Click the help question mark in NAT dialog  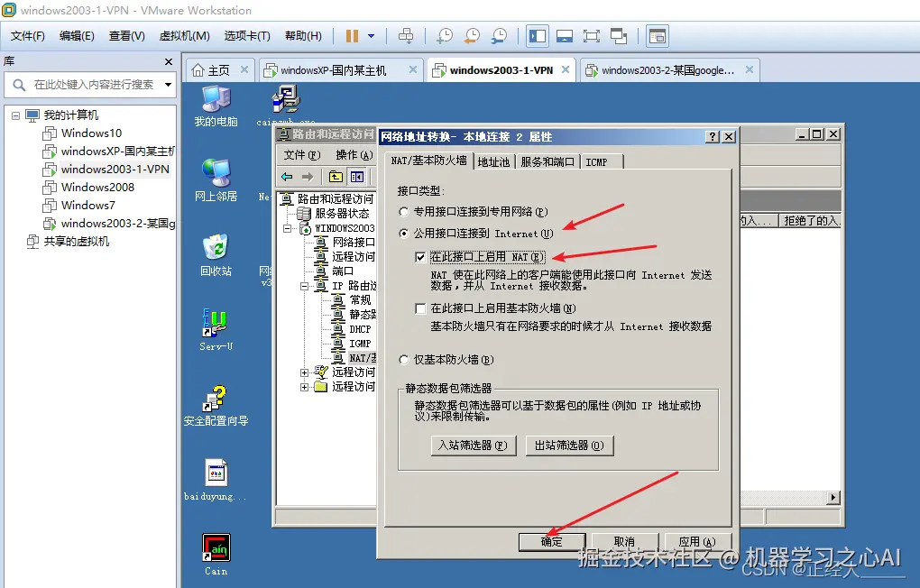point(713,137)
